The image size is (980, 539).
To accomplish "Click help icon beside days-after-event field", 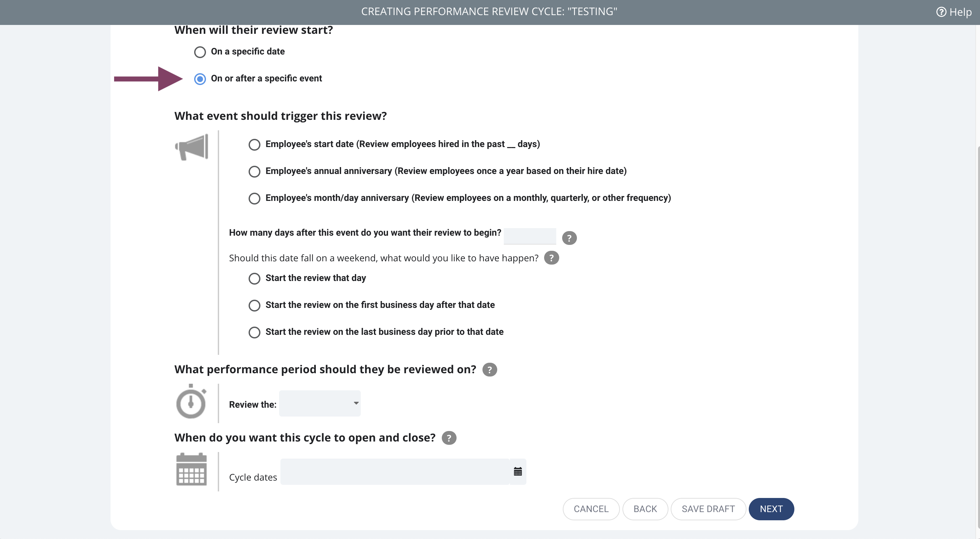I will (569, 238).
